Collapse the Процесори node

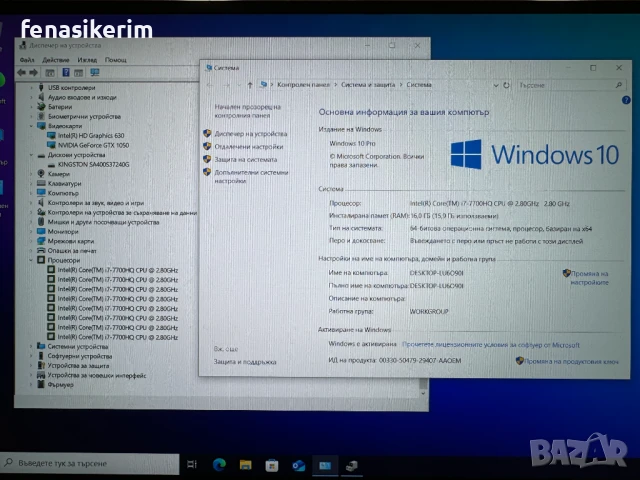click(x=31, y=260)
